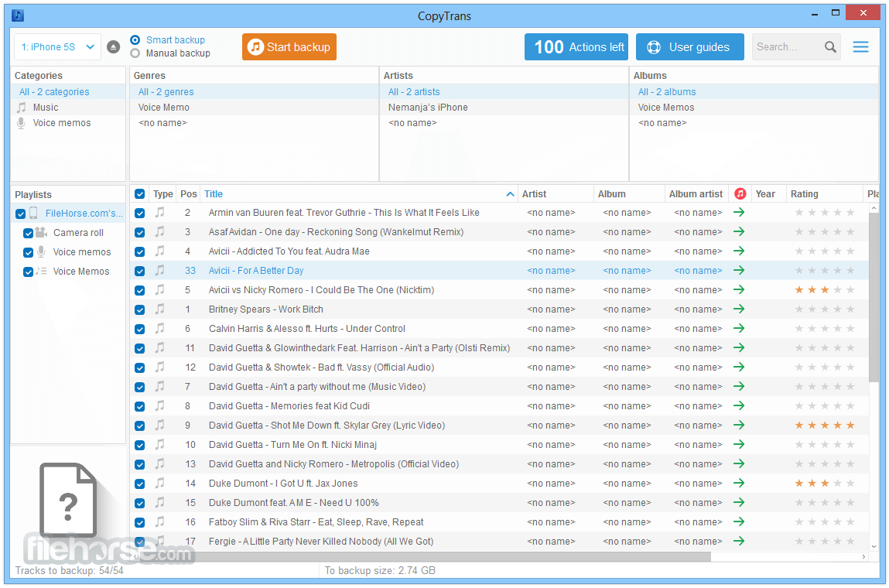Select the Music category
This screenshot has width=889, height=588.
pos(68,108)
